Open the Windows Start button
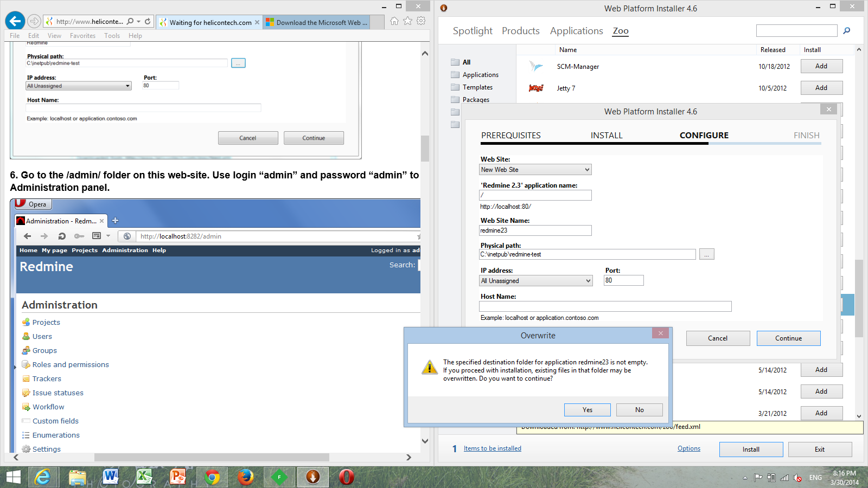868x488 pixels. 14,477
